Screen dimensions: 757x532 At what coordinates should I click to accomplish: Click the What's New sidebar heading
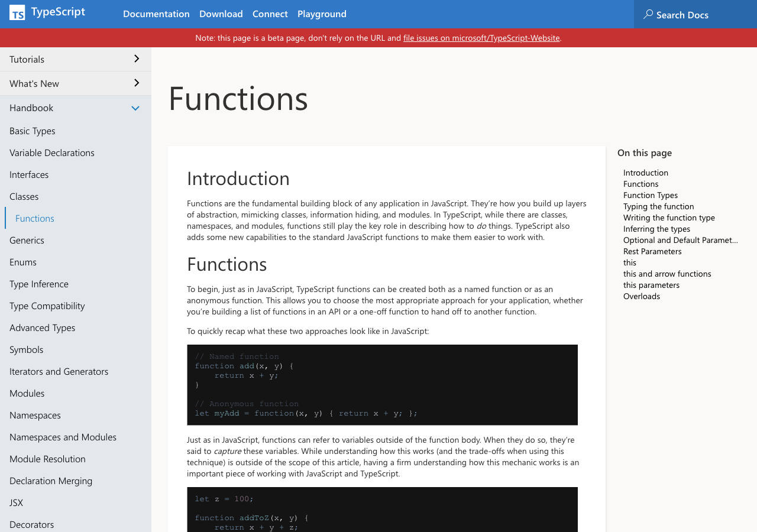coord(34,83)
